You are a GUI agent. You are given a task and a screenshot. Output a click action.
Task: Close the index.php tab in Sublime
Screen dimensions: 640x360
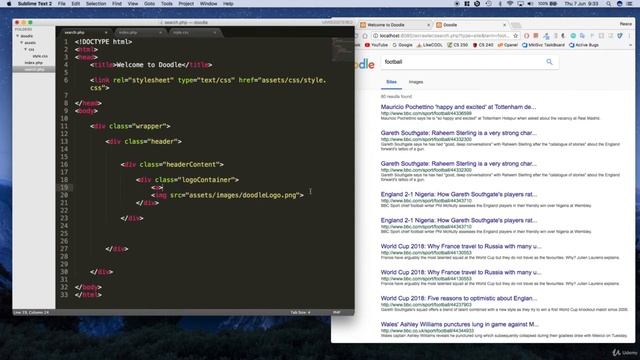pos(160,32)
